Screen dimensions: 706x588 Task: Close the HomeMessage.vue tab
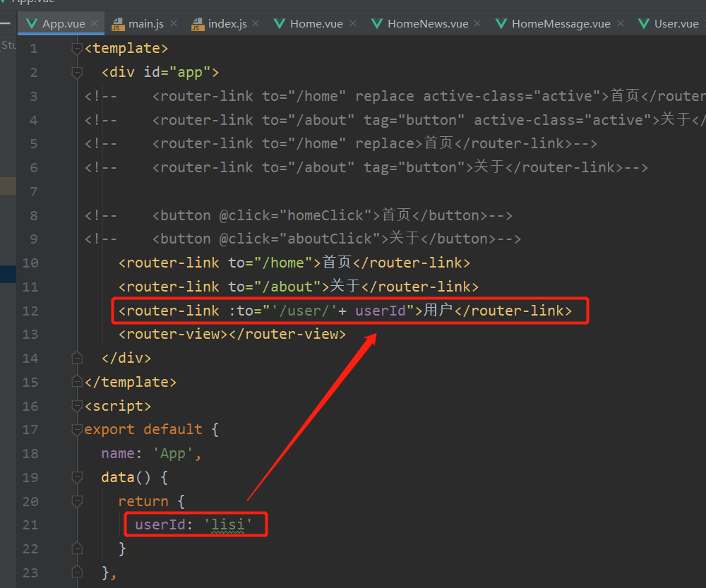click(x=621, y=23)
